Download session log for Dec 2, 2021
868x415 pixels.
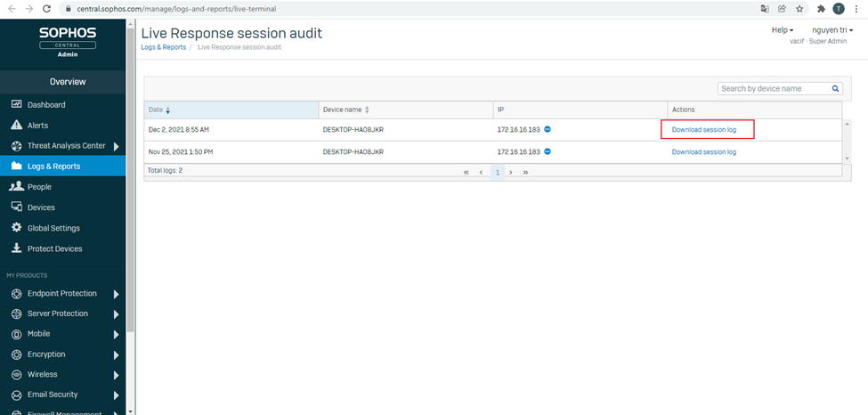703,130
